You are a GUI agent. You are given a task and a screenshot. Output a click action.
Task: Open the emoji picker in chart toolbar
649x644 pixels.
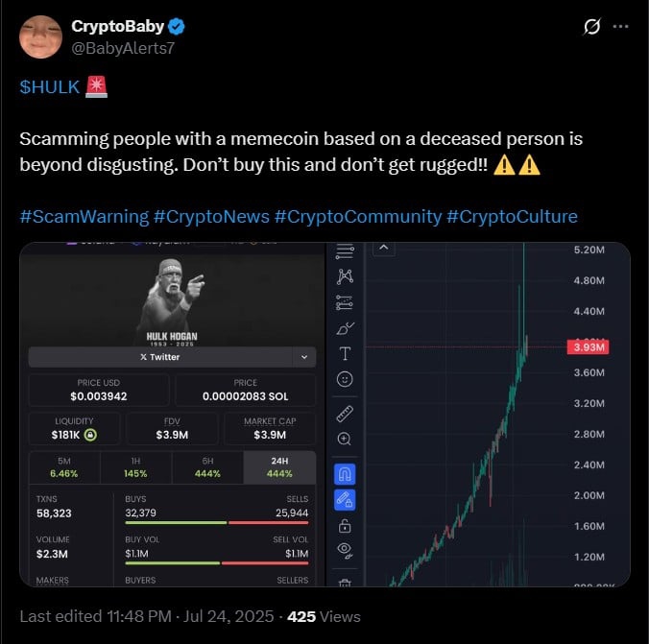coord(346,379)
